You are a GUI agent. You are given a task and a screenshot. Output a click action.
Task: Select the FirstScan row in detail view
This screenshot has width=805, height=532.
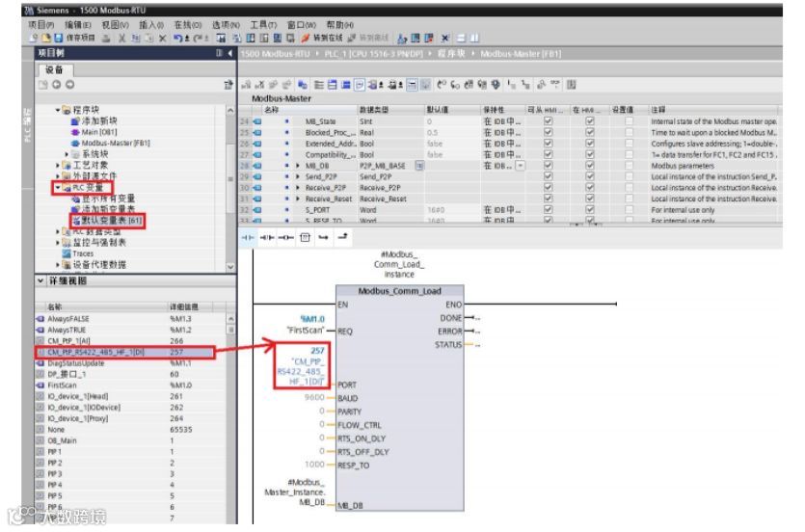(131, 386)
